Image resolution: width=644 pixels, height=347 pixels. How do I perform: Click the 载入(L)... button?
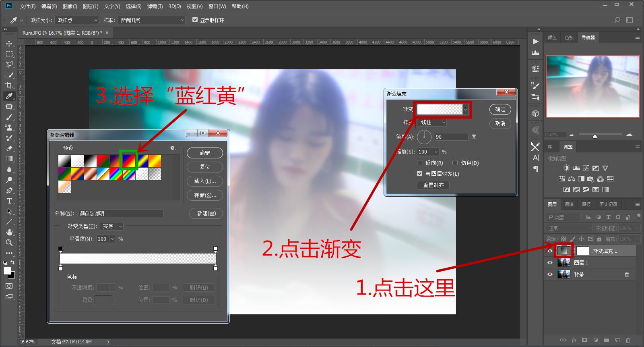click(205, 181)
